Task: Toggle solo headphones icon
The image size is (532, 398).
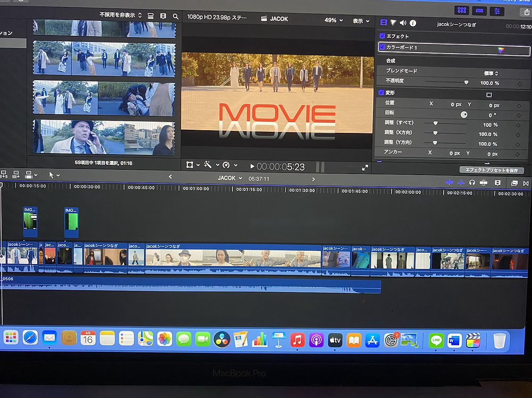Action: point(472,182)
